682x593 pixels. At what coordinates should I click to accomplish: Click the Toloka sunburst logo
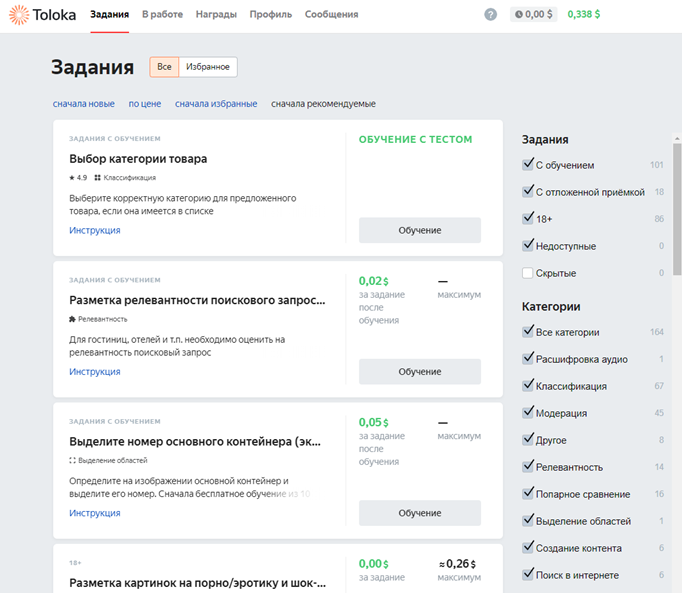tap(19, 14)
